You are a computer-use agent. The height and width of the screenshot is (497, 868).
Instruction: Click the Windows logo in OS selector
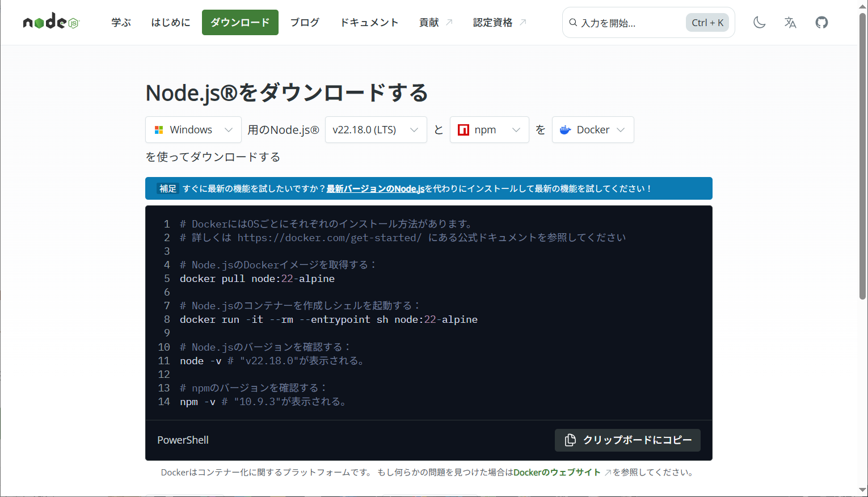[159, 130]
